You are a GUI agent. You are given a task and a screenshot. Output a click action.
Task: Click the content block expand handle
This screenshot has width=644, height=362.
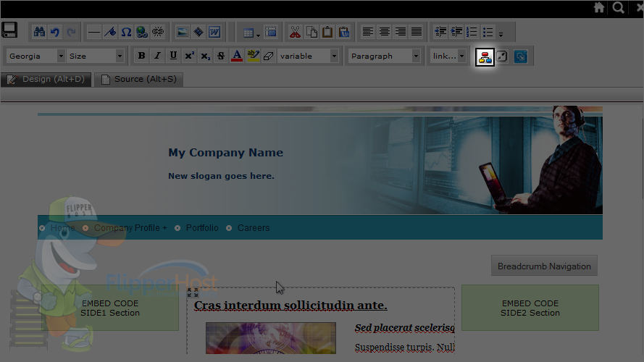pos(193,292)
